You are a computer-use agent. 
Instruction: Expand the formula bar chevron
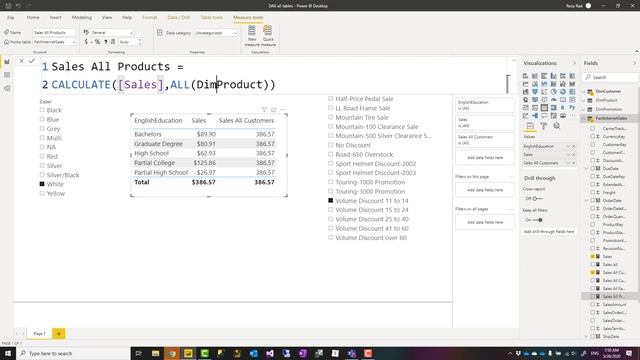pyautogui.click(x=513, y=61)
